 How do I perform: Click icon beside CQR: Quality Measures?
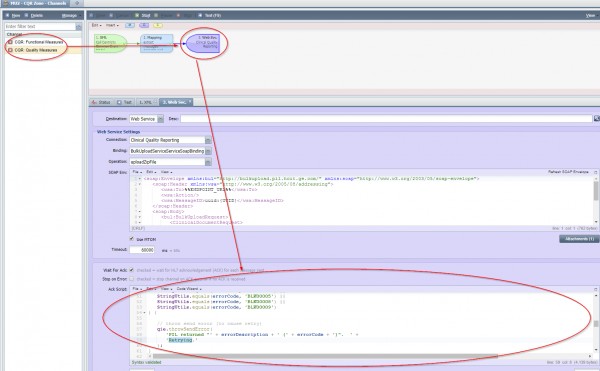10,50
